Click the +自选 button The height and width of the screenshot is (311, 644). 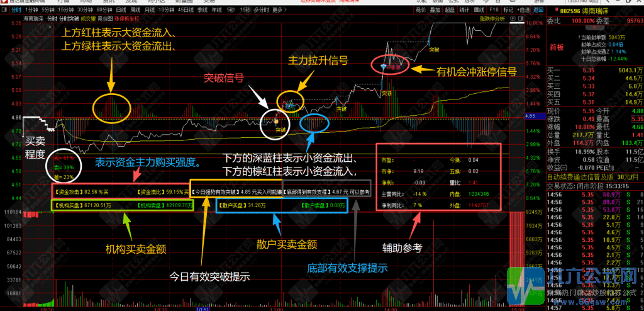pyautogui.click(x=523, y=10)
